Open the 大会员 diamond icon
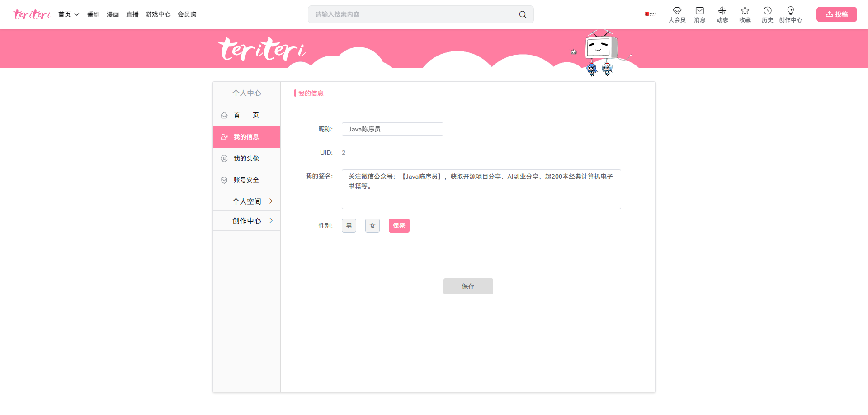Image resolution: width=868 pixels, height=415 pixels. tap(677, 11)
